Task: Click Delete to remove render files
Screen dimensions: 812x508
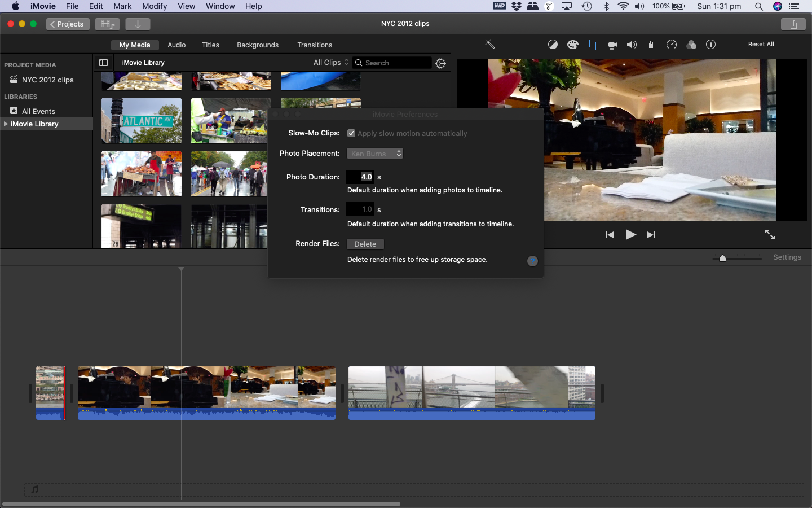Action: [365, 244]
